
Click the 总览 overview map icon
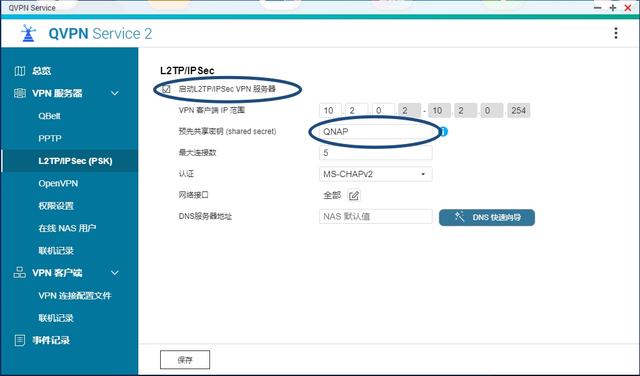point(20,71)
